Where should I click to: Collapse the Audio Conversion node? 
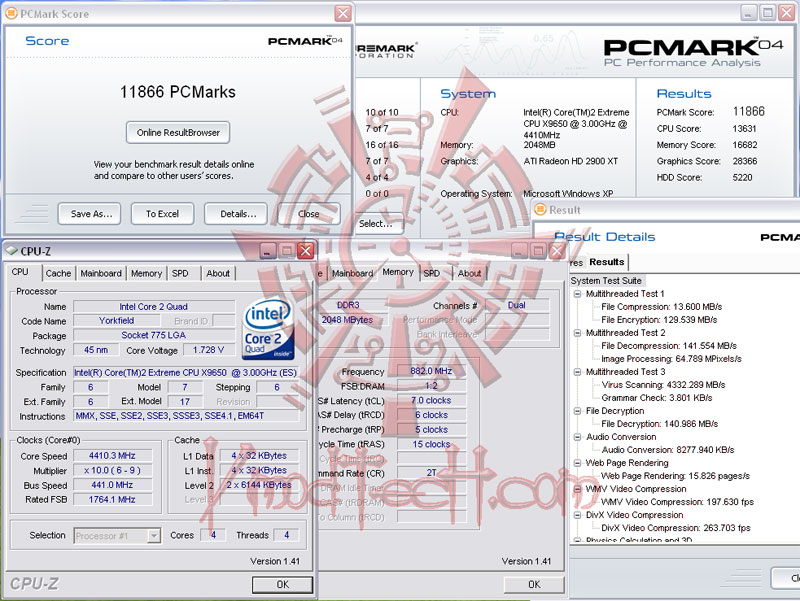pyautogui.click(x=578, y=437)
